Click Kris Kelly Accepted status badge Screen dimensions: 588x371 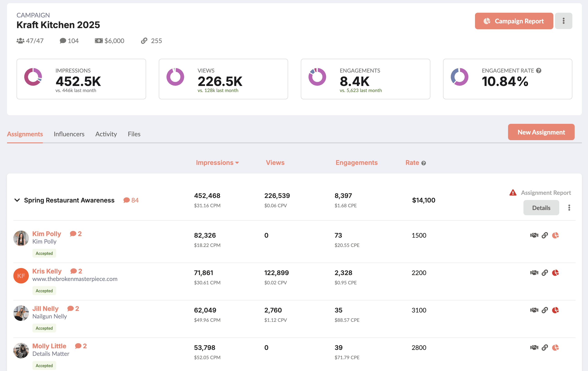pyautogui.click(x=44, y=290)
